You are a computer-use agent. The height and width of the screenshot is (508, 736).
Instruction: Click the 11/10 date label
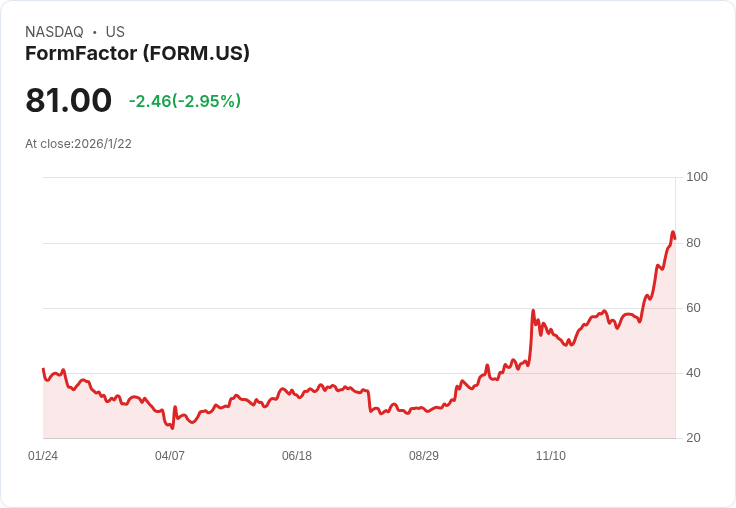pyautogui.click(x=551, y=456)
